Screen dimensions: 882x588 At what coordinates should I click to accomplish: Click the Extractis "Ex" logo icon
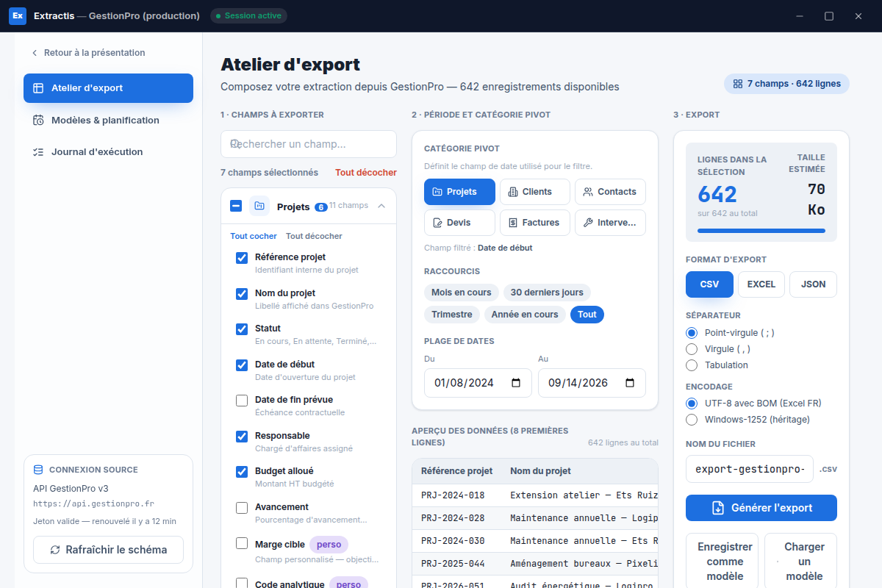tap(18, 15)
